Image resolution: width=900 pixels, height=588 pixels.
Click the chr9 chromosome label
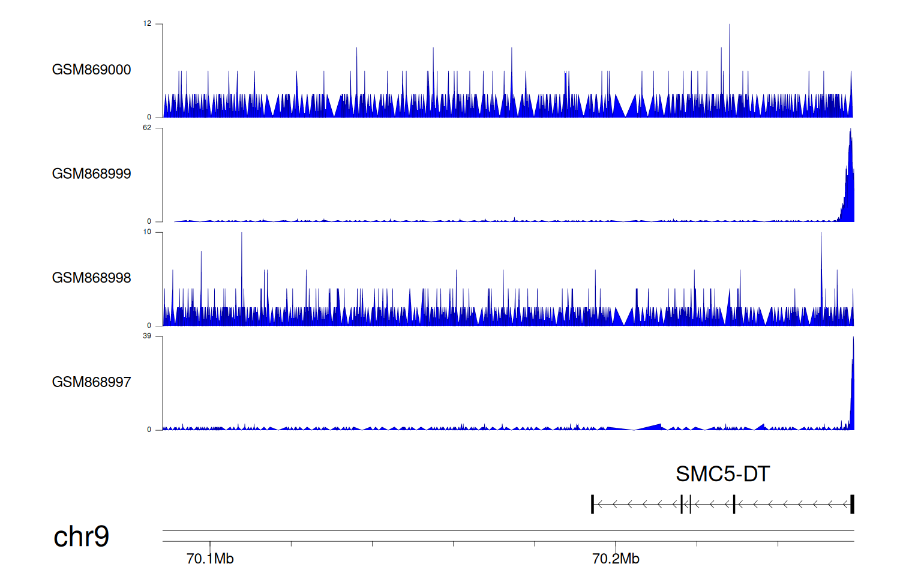pyautogui.click(x=81, y=536)
